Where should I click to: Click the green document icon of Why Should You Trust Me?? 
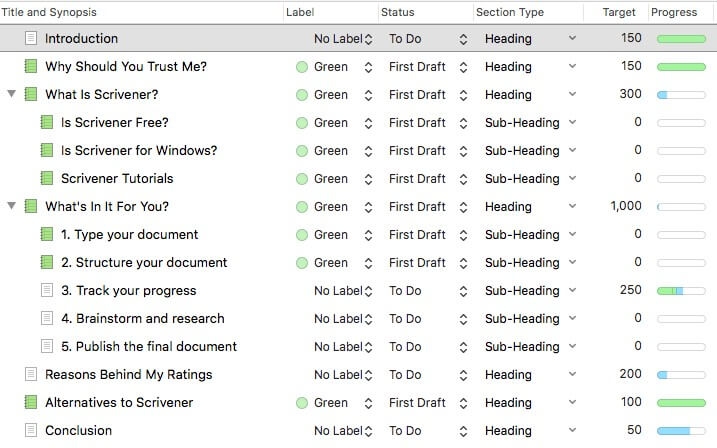point(31,66)
